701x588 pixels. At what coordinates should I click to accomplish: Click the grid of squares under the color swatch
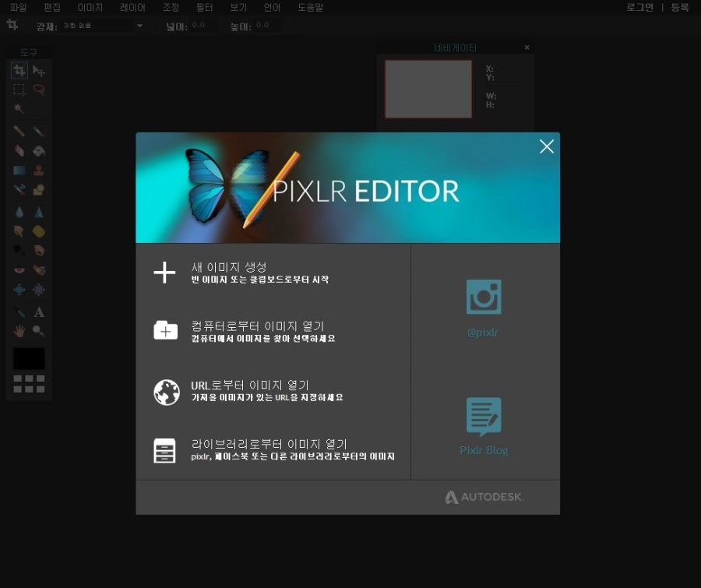click(29, 384)
